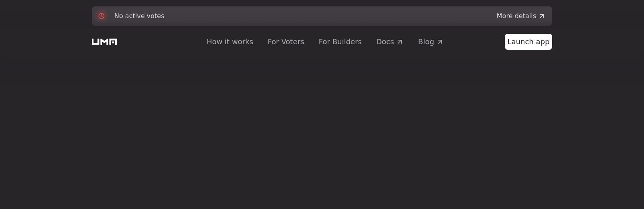Click the dark margin left of the UMA logo
Image resolution: width=644 pixels, height=209 pixels.
(44, 42)
